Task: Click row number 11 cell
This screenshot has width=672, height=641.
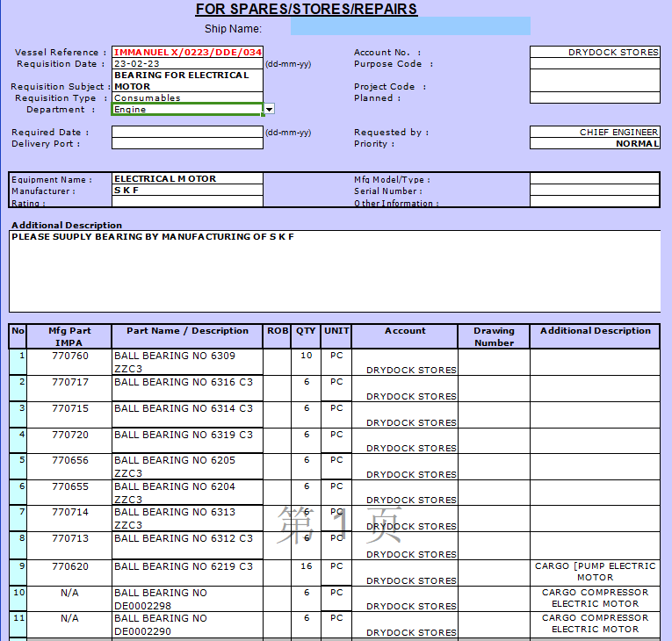Action: click(x=18, y=624)
